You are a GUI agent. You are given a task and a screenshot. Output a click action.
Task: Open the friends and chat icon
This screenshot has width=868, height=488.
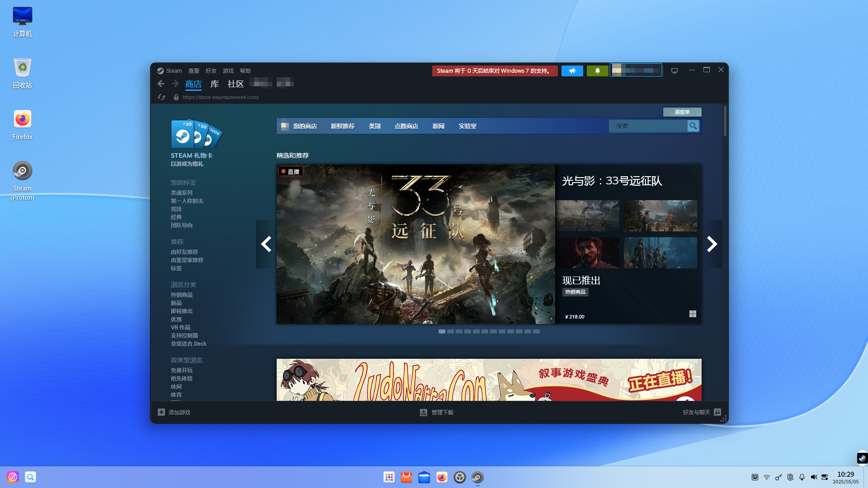[717, 412]
